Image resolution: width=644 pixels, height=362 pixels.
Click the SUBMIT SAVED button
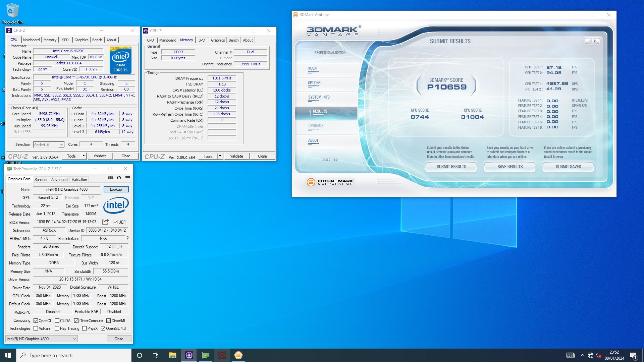568,167
